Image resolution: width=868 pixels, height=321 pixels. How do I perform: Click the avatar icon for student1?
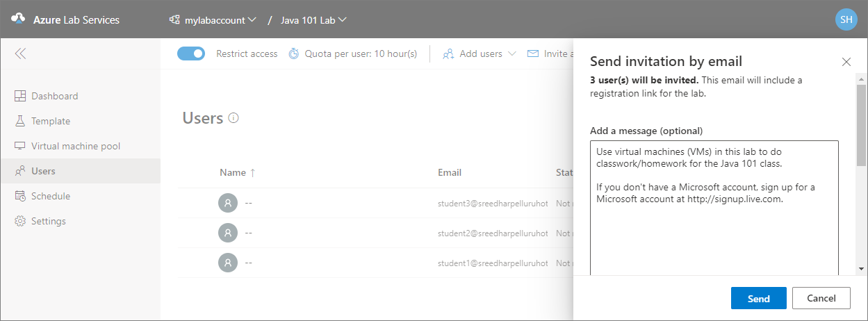coord(227,263)
